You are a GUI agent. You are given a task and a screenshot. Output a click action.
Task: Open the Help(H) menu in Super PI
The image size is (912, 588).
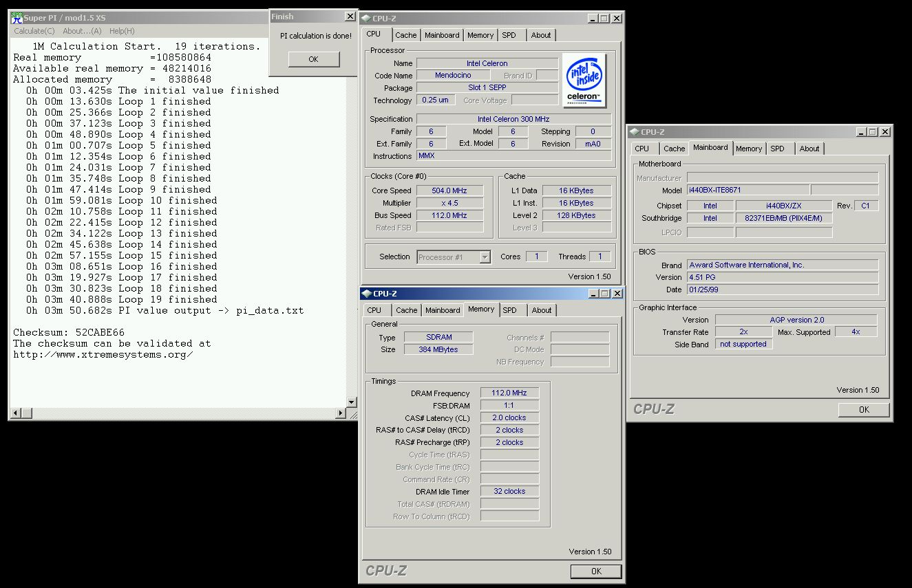(122, 31)
